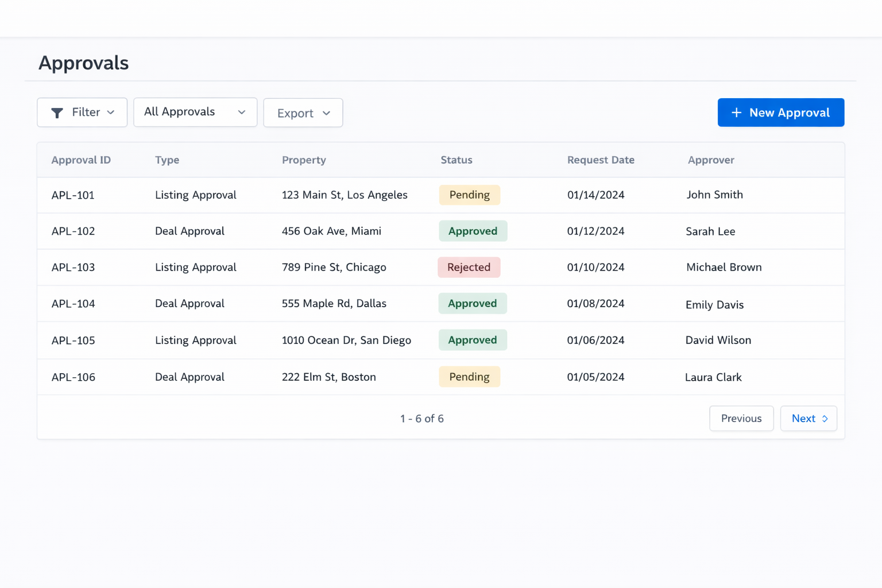The width and height of the screenshot is (882, 588).
Task: Click property 1010 Ocean Dr, San Diego
Action: click(346, 340)
